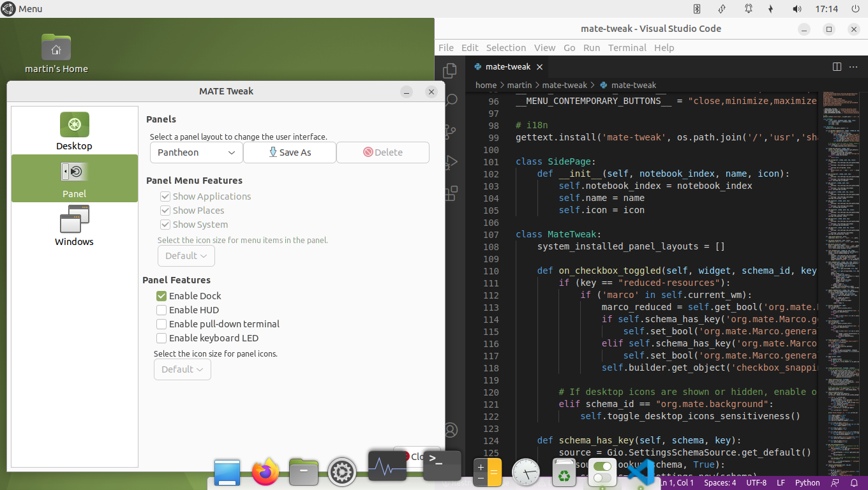Viewport: 868px width, 490px height.
Task: Open the Calculator from the dock
Action: click(488, 473)
